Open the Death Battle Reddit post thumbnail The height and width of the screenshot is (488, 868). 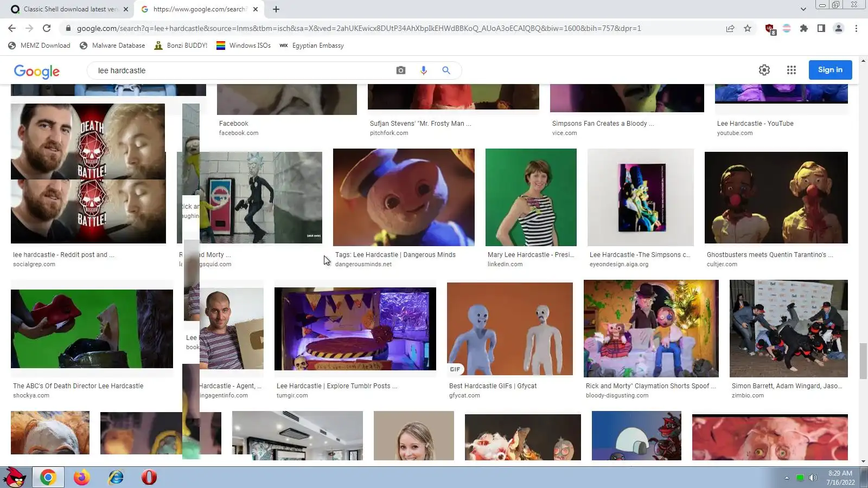point(88,174)
